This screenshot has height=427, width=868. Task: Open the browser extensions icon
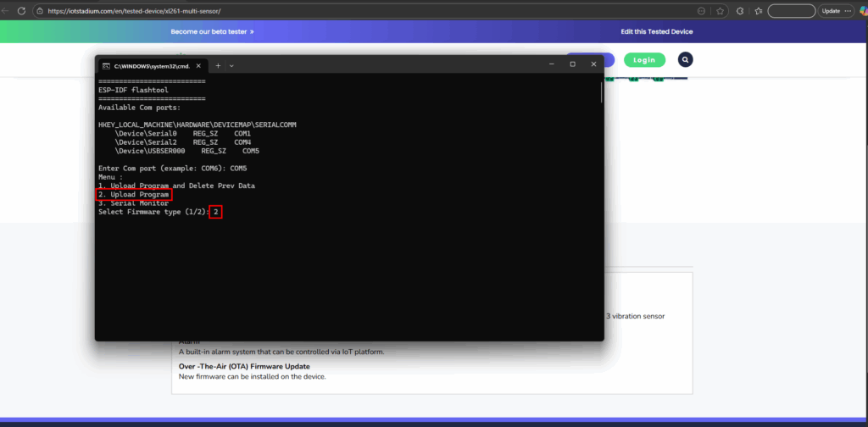tap(740, 11)
